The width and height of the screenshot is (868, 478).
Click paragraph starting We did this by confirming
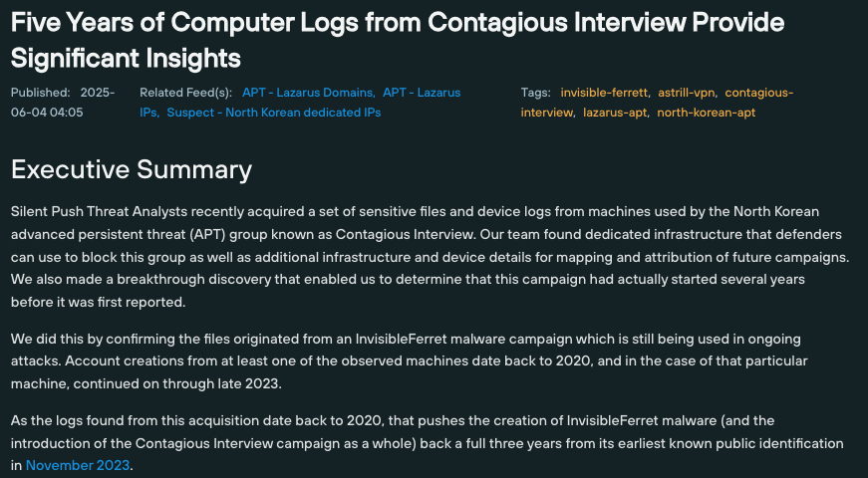(410, 360)
